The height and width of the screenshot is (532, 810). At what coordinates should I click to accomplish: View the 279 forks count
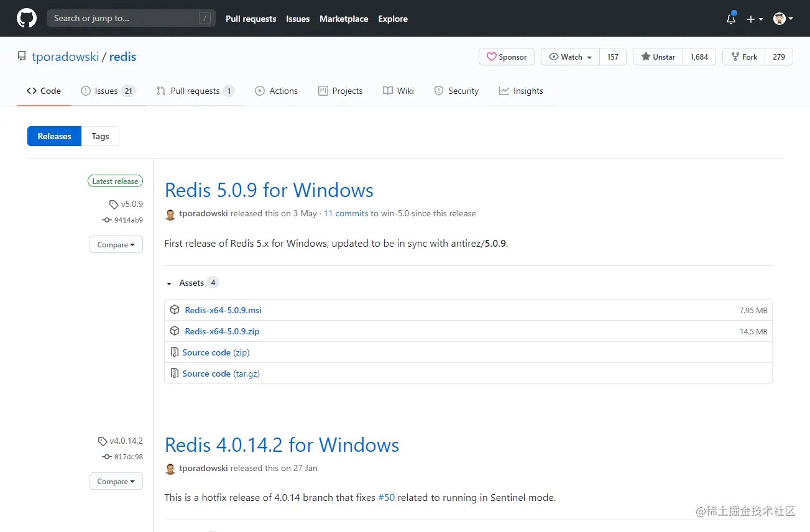pos(779,57)
